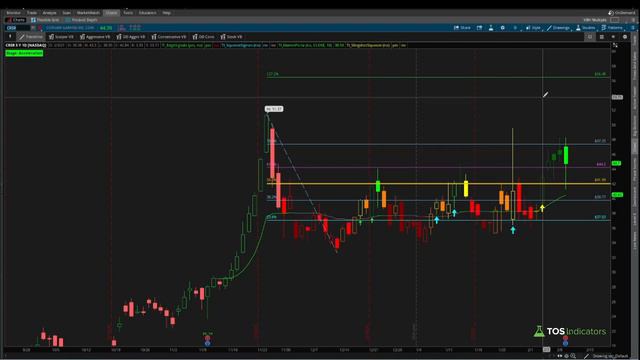640x360 pixels.
Task: Open the Scan tab
Action: click(66, 13)
